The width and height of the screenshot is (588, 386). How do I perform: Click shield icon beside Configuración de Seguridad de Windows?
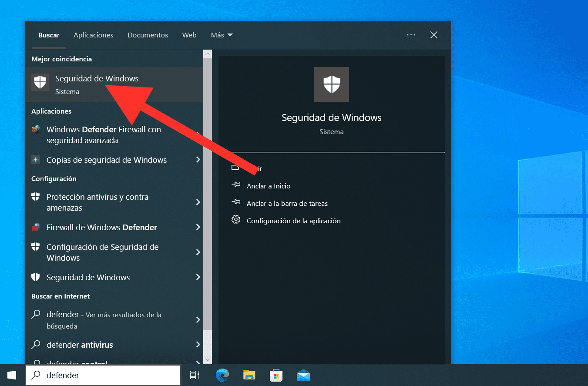pos(36,247)
